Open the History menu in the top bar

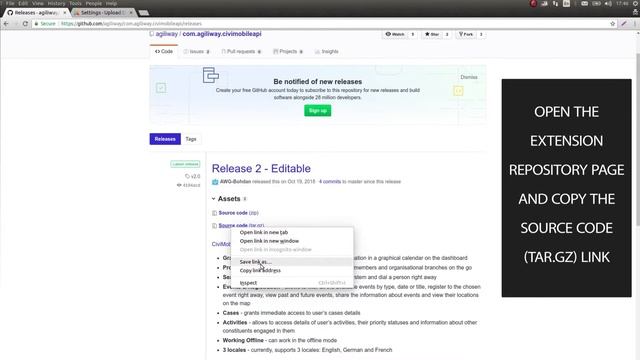[x=56, y=3]
